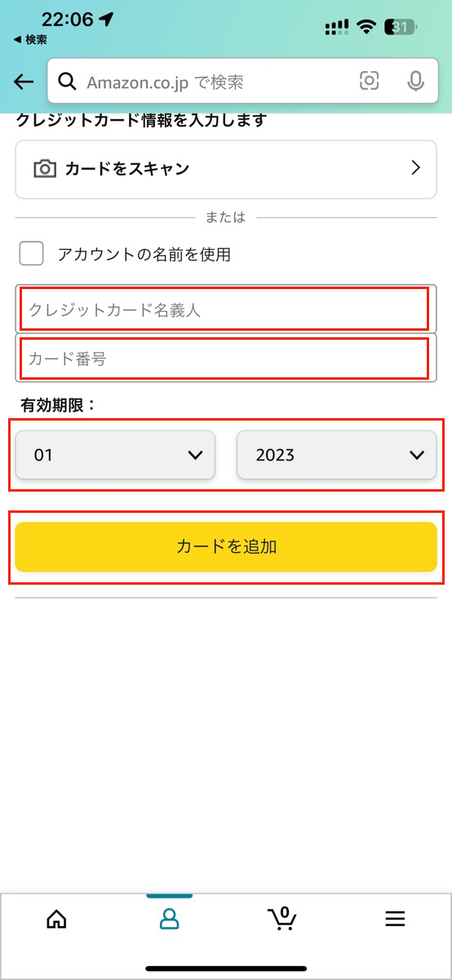
Task: Tap アカウントの名前を使用 label text
Action: pos(144,254)
